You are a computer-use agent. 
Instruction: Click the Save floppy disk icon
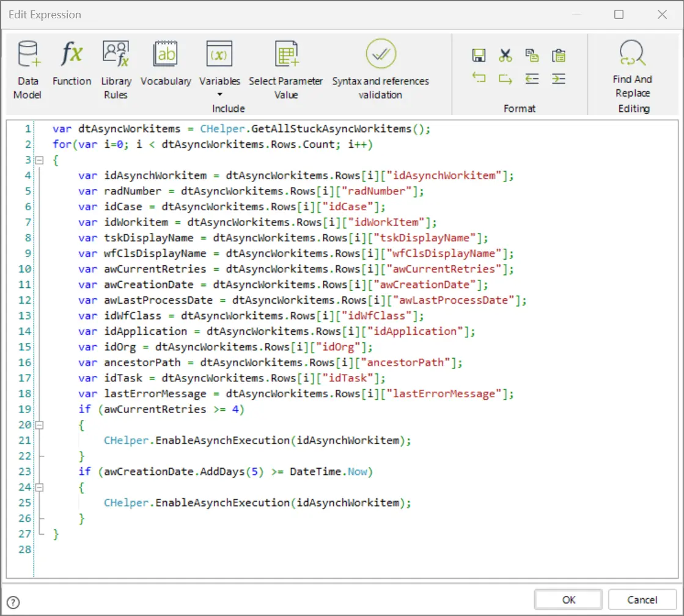[x=479, y=56]
